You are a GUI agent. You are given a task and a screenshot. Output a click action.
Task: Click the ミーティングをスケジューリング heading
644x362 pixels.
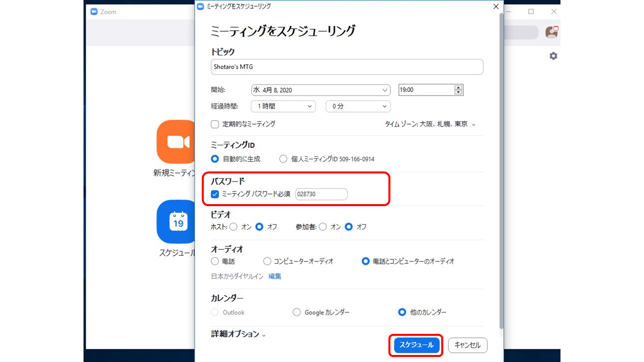[x=283, y=31]
